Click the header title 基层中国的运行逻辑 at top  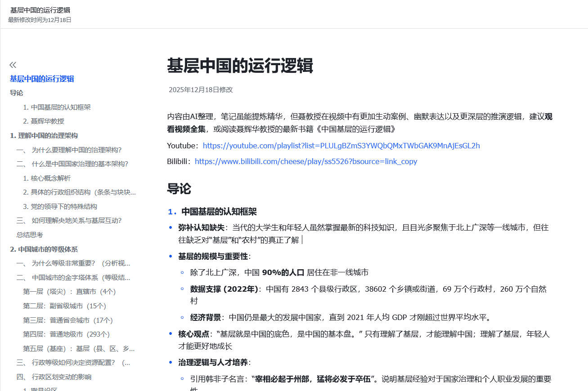pyautogui.click(x=40, y=10)
